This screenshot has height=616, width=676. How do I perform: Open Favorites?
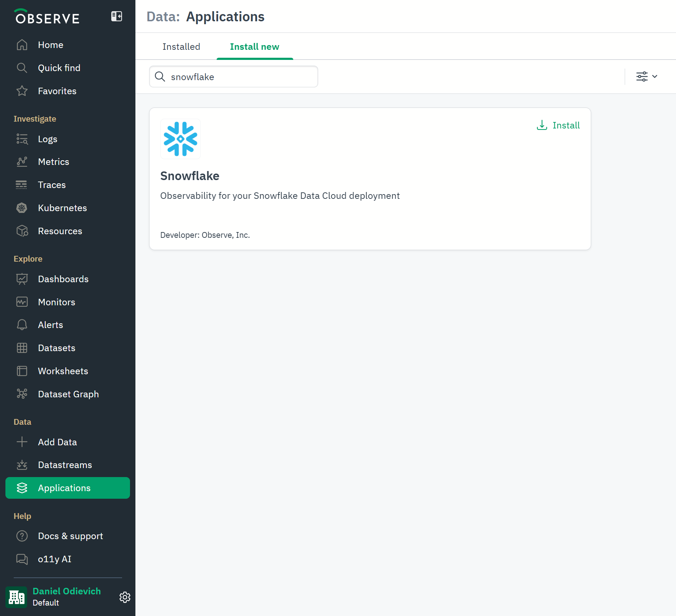point(57,91)
